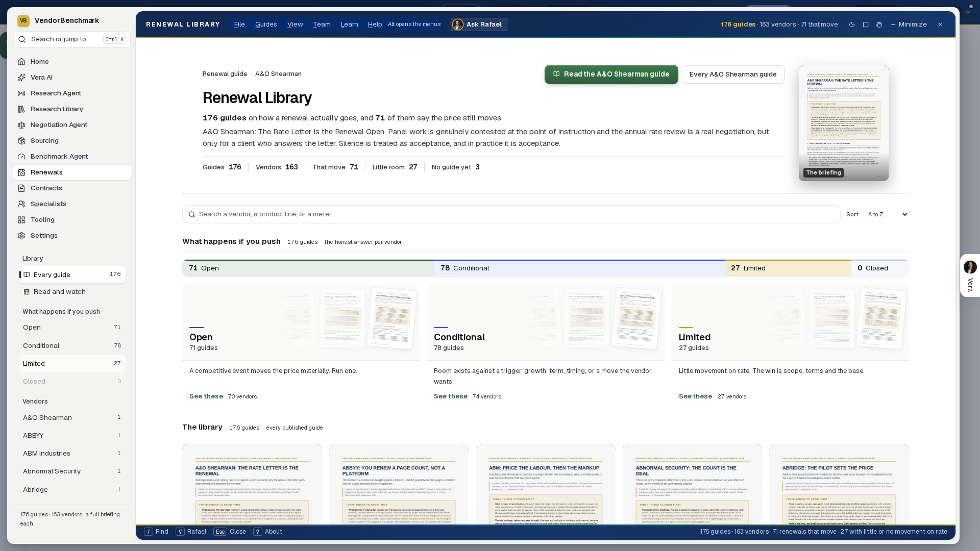This screenshot has width=980, height=551.
Task: Click the Open category card heading
Action: point(201,337)
